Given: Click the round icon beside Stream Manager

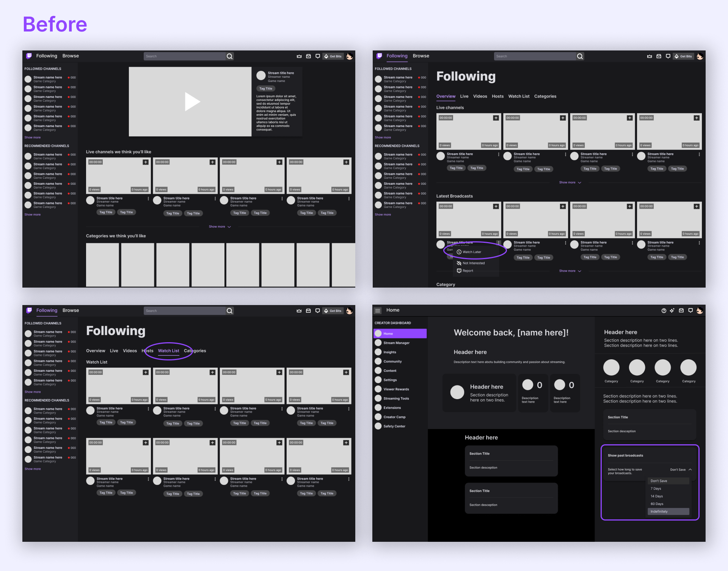Looking at the screenshot, I should point(378,343).
